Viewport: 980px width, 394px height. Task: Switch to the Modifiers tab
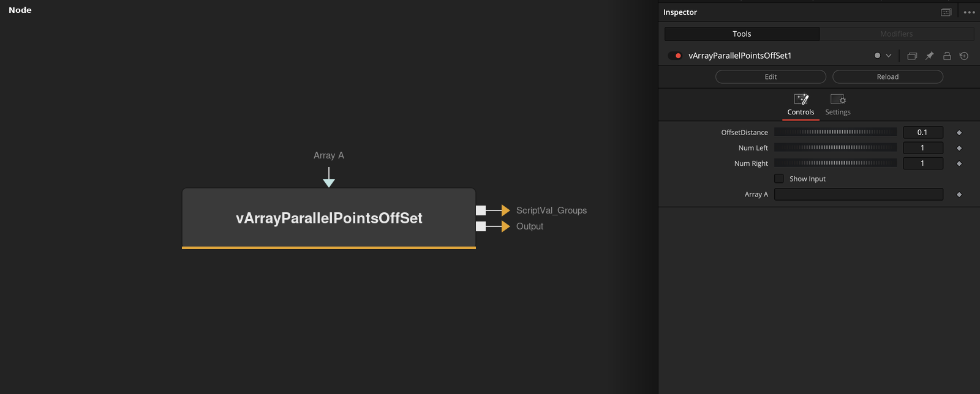click(x=897, y=34)
